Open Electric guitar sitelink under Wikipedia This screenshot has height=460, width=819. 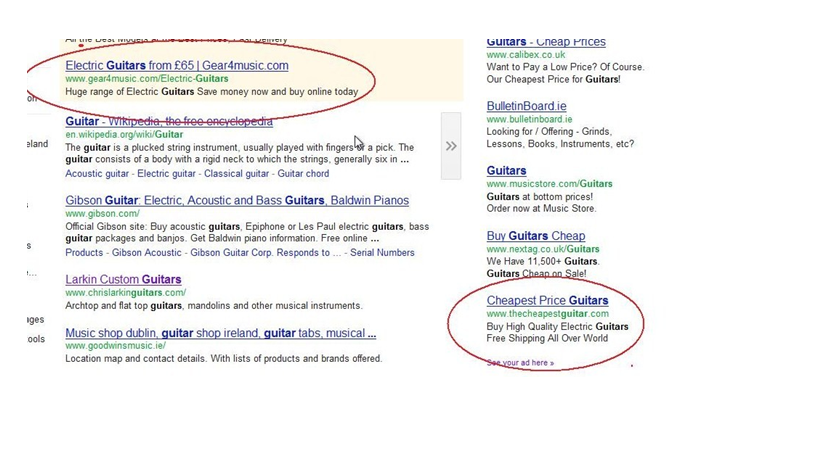click(166, 174)
